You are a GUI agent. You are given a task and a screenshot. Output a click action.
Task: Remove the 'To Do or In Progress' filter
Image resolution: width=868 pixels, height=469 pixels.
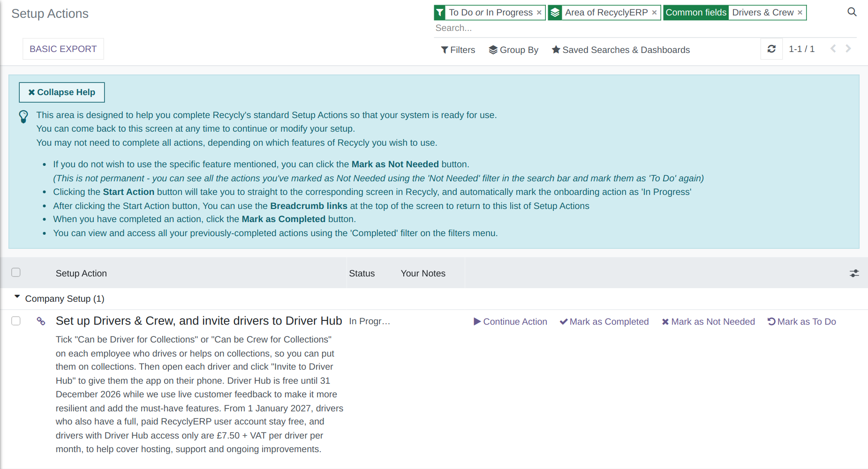539,13
